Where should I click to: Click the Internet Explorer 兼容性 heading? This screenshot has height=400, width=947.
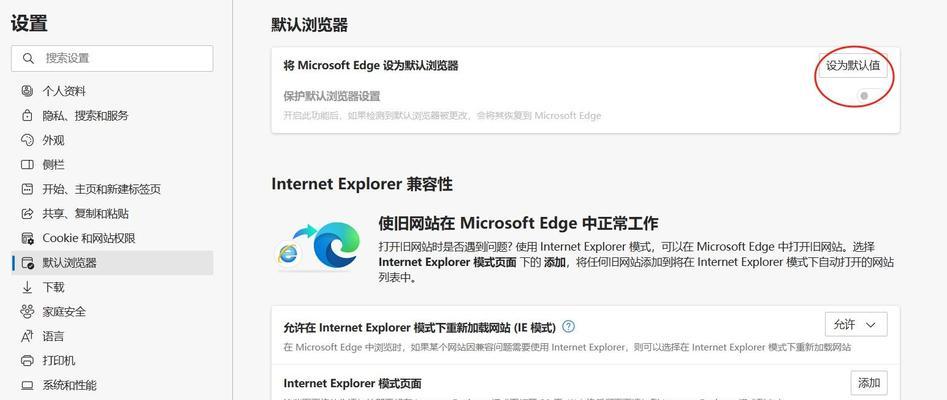click(362, 184)
